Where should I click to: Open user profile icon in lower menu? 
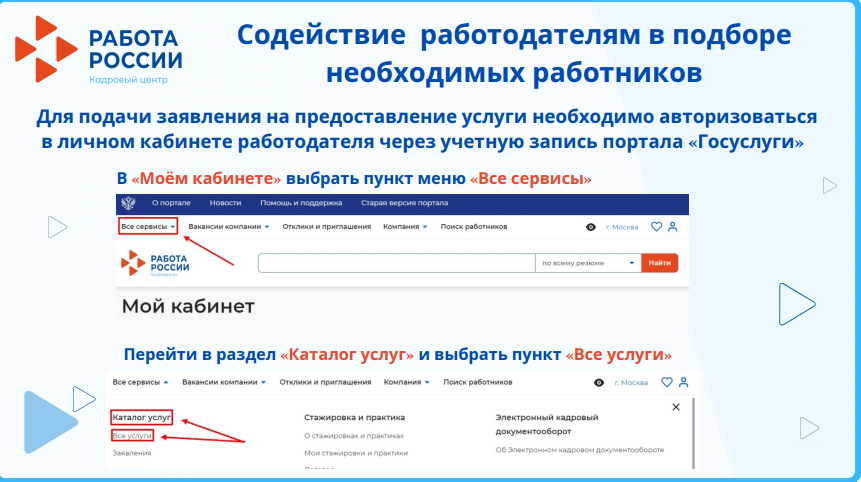click(x=684, y=382)
